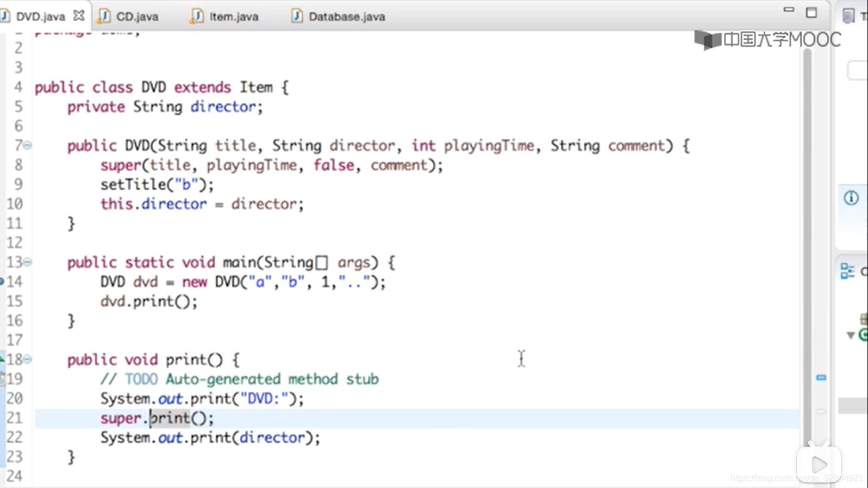The width and height of the screenshot is (868, 488).
Task: Click the override marker on line 18
Action: point(2,359)
